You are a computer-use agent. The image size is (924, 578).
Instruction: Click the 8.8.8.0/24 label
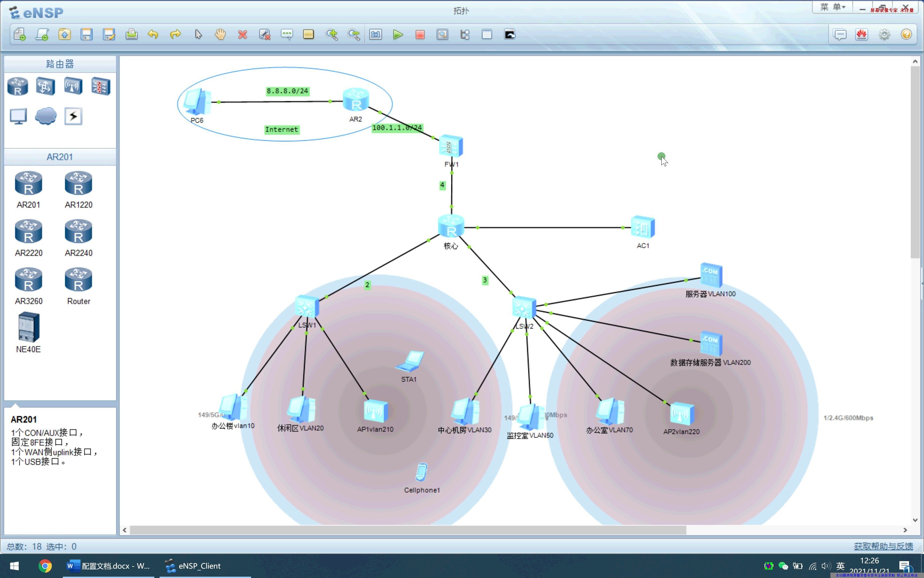coord(287,91)
